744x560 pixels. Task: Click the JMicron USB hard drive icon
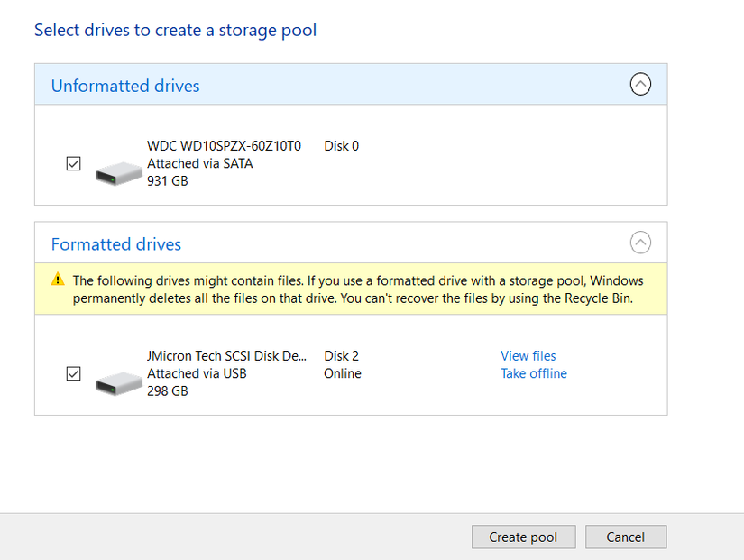click(x=119, y=383)
